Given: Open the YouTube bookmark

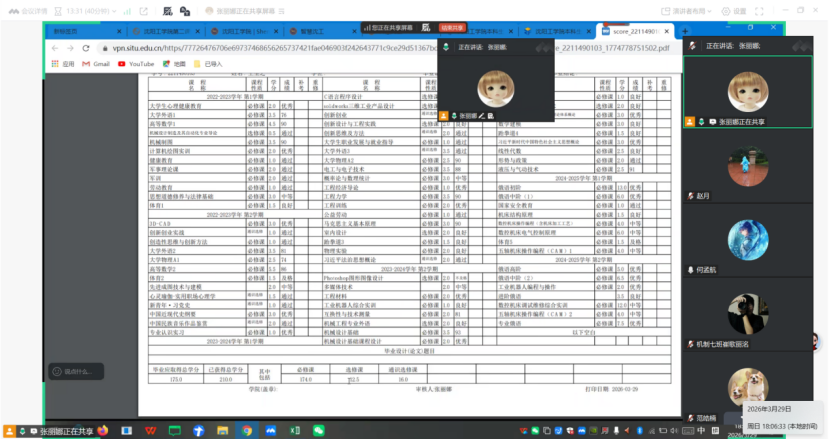Looking at the screenshot, I should point(135,64).
